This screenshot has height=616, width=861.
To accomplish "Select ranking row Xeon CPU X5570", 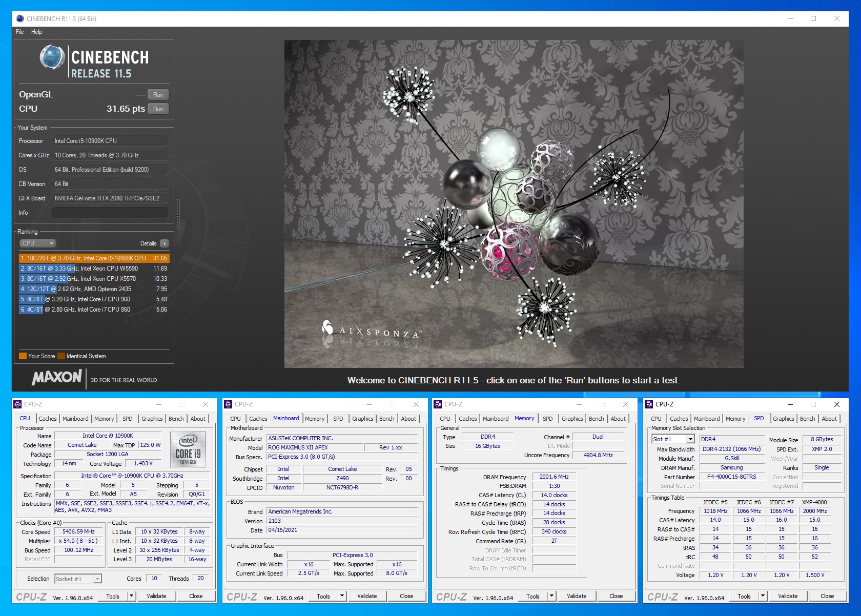I will 94,279.
